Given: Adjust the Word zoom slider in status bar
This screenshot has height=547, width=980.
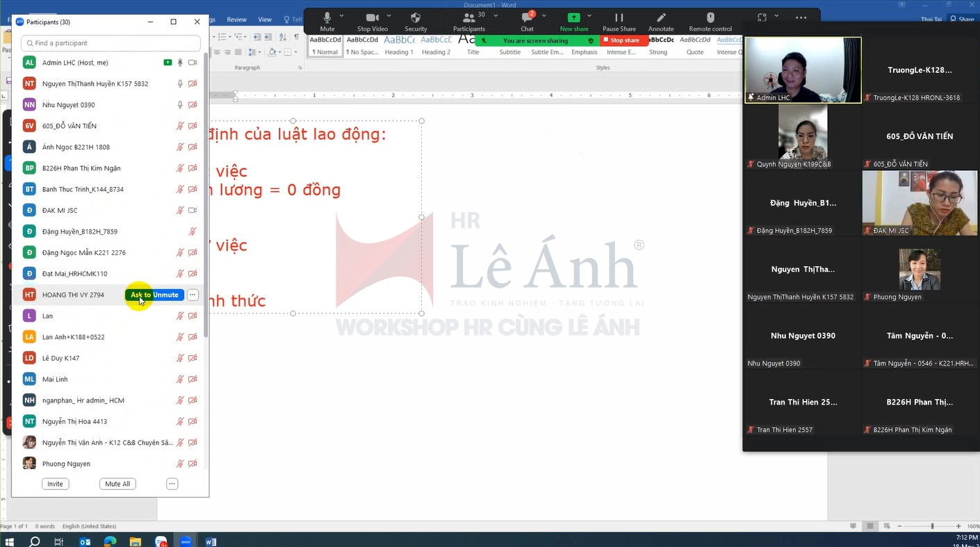Looking at the screenshot, I should pos(932,526).
